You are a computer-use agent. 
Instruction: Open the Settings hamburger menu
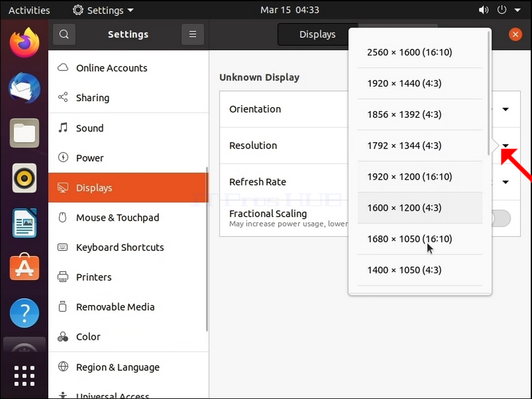193,34
